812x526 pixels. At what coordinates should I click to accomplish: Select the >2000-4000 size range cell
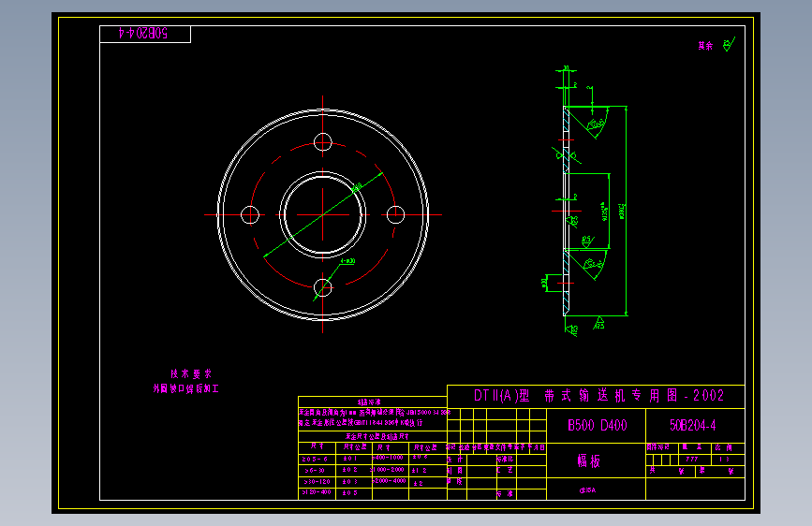pyautogui.click(x=389, y=481)
